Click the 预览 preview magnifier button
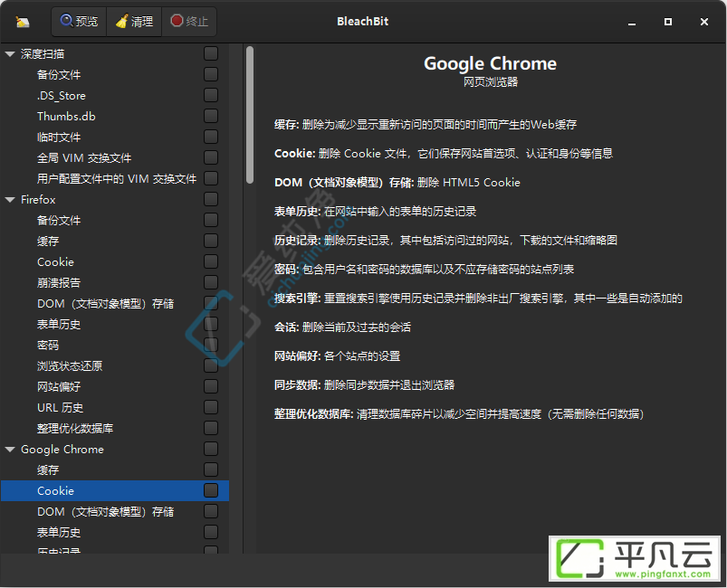Image resolution: width=727 pixels, height=588 pixels. coord(80,22)
